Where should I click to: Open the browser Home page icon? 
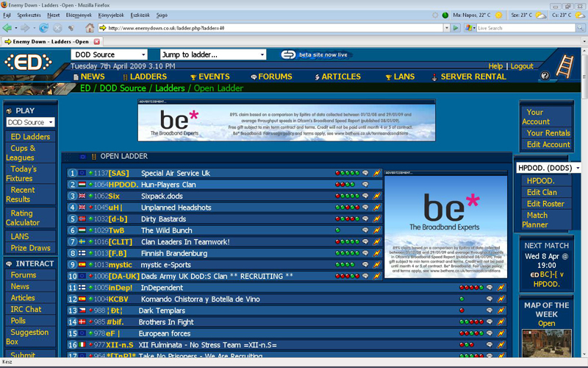click(90, 28)
